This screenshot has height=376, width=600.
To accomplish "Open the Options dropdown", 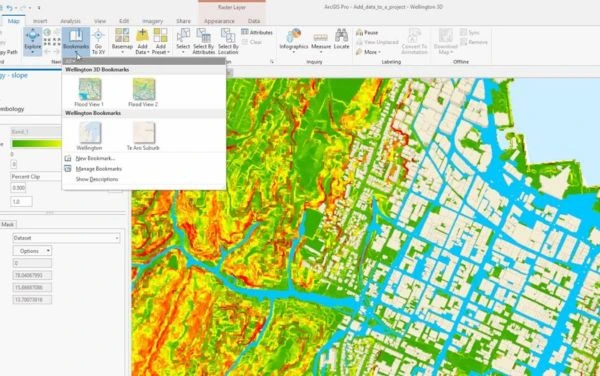I will 32,251.
